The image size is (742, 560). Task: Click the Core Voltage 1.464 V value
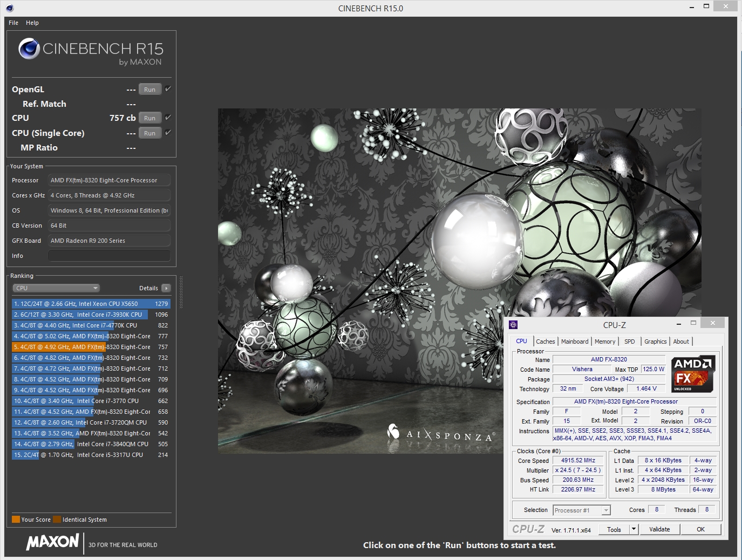pos(646,388)
